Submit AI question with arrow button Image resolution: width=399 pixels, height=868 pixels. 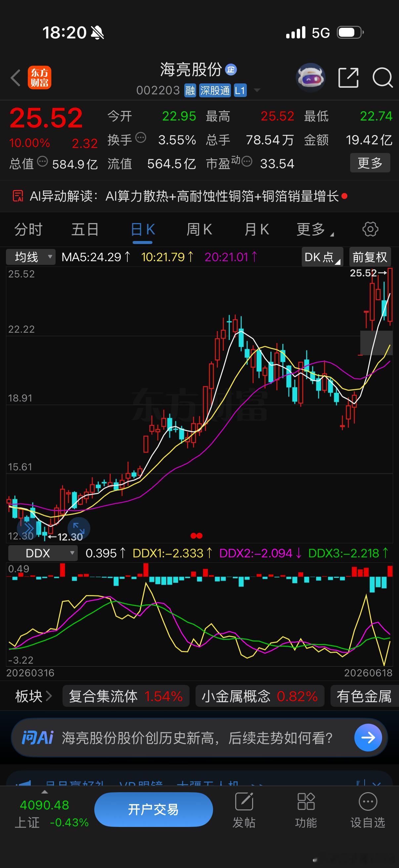pos(368,738)
